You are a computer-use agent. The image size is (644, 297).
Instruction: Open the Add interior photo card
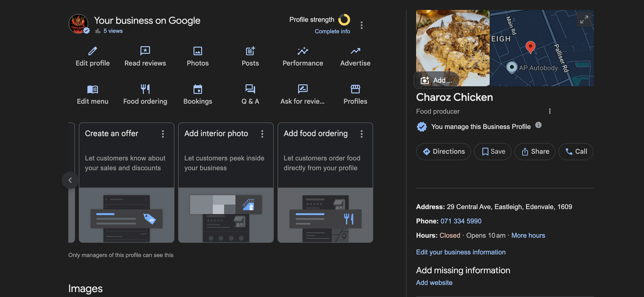(226, 182)
